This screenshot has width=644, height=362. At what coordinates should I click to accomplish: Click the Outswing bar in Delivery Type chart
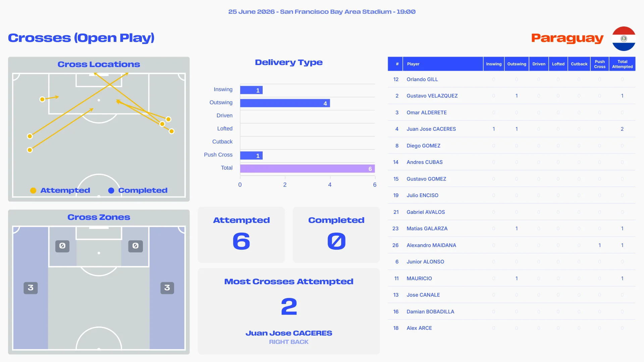(x=285, y=103)
